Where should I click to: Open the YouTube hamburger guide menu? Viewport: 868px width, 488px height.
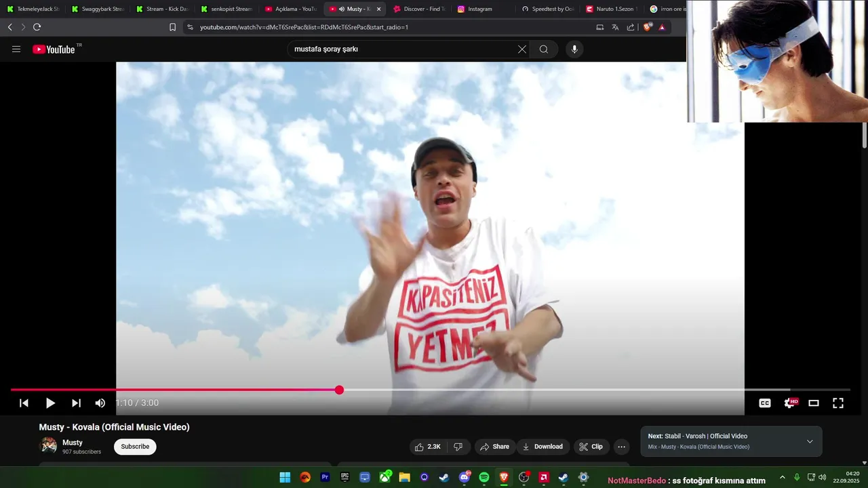(x=16, y=49)
